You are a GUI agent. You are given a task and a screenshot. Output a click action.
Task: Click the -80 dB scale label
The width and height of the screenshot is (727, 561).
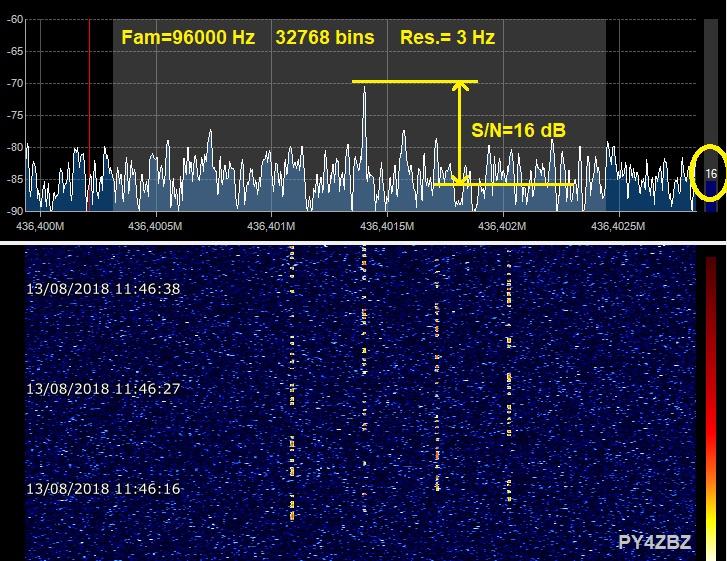tap(15, 147)
